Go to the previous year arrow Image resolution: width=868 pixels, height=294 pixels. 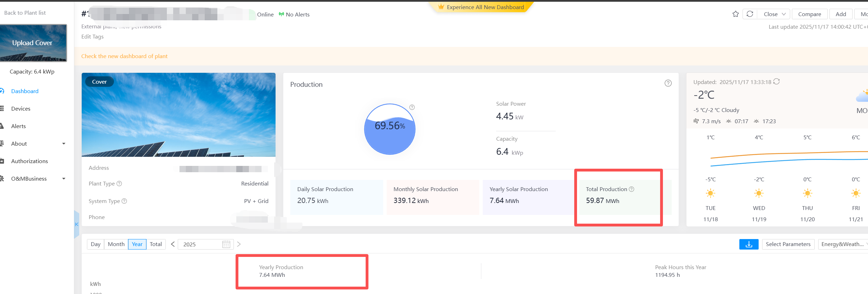(x=173, y=244)
